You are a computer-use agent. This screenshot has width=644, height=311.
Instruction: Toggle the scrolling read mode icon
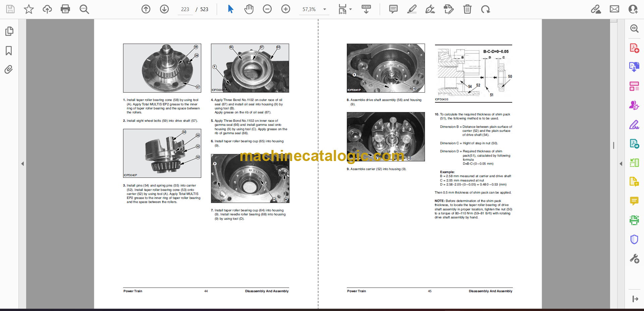[366, 9]
